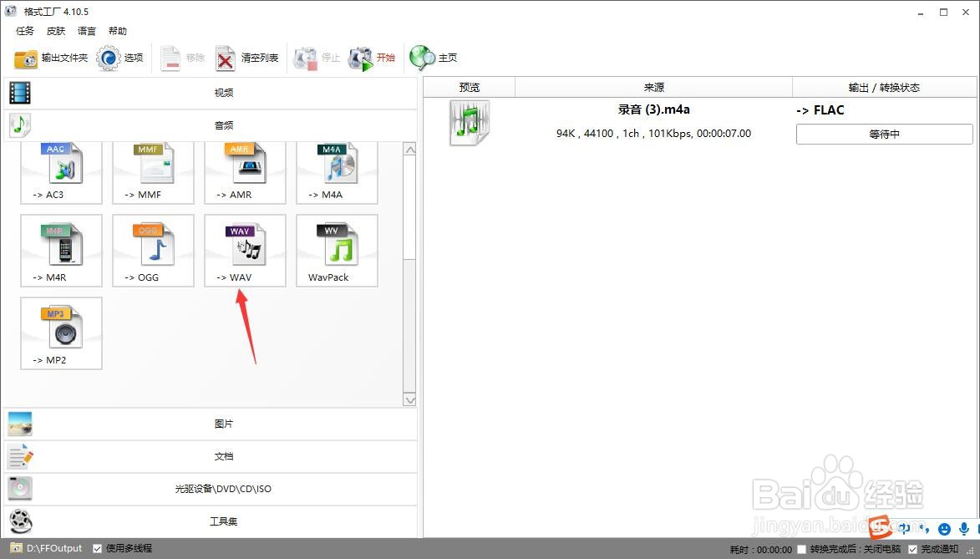This screenshot has width=980, height=559.
Task: Click the emoji face icon in input toolbar
Action: pyautogui.click(x=944, y=529)
